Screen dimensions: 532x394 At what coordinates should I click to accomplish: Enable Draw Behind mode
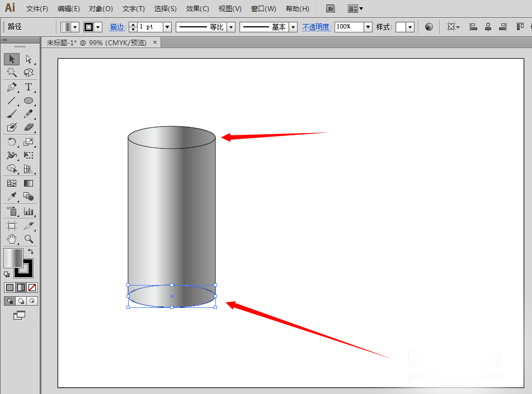tap(21, 301)
